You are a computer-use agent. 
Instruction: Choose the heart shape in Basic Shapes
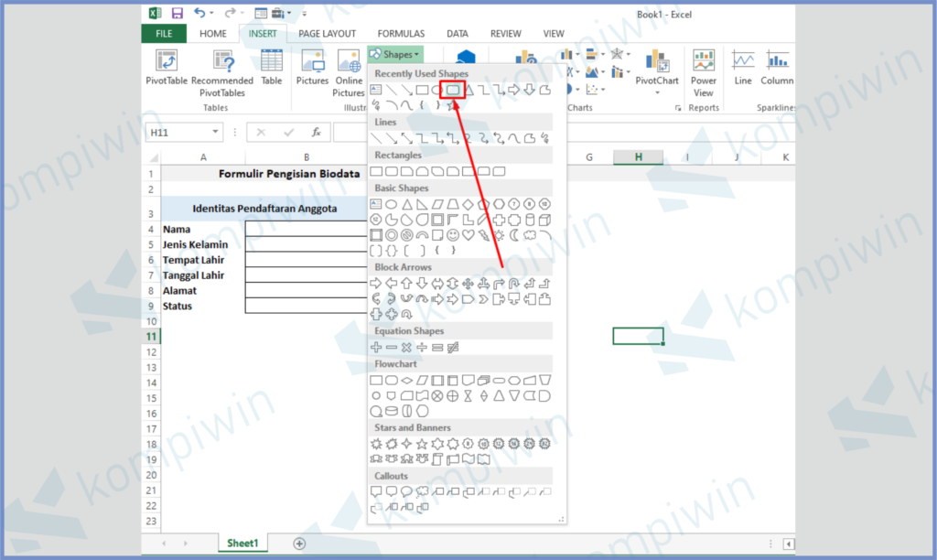[x=468, y=235]
